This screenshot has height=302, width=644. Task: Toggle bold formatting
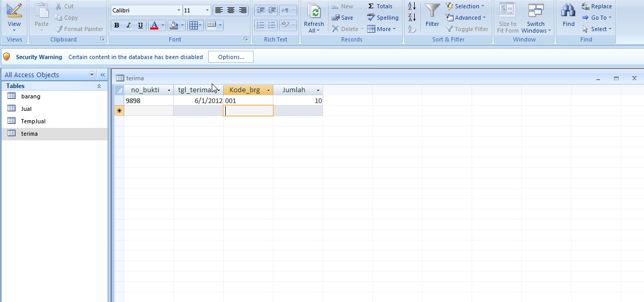(116, 25)
